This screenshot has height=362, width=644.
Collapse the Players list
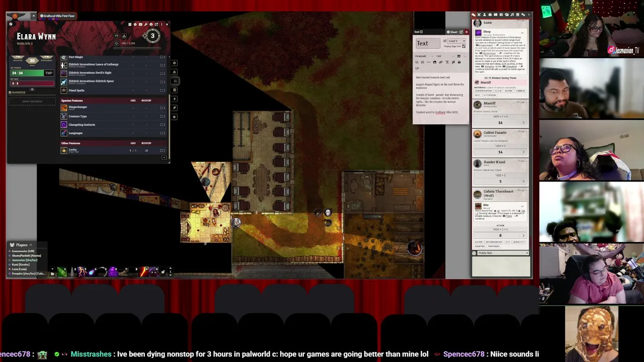coord(31,245)
